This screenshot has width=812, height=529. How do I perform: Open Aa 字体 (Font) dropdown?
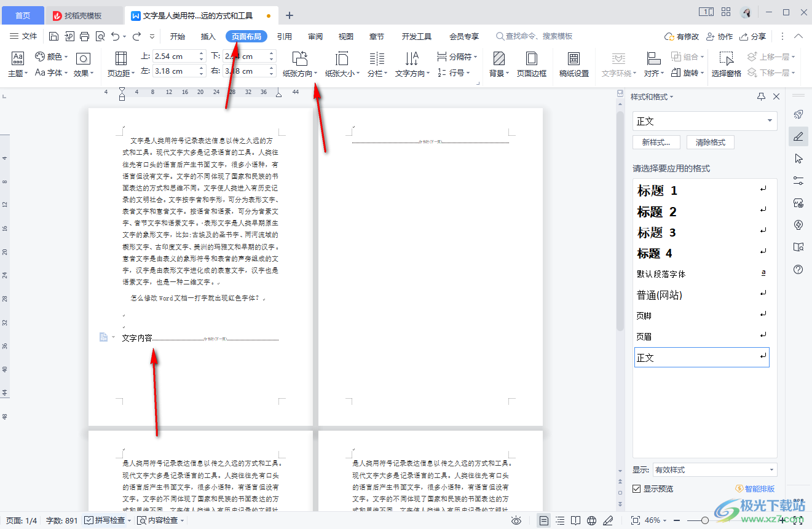pos(51,72)
